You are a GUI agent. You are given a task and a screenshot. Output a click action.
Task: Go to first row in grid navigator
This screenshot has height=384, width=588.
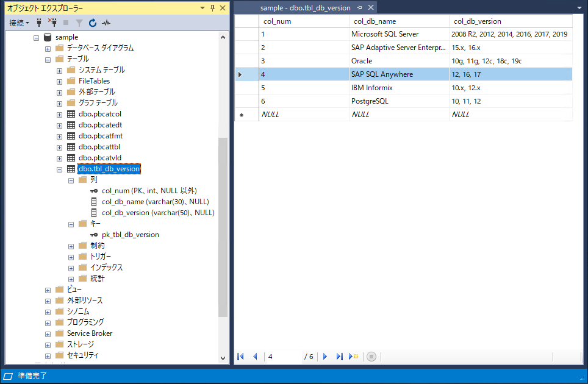coord(241,357)
